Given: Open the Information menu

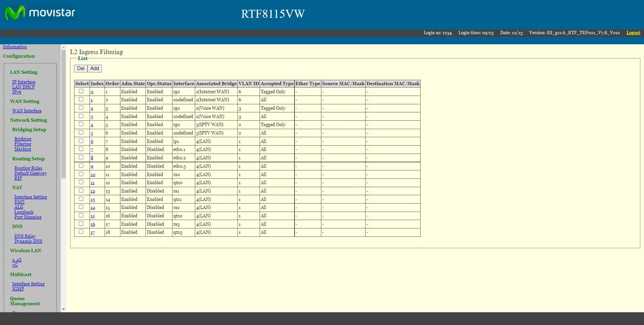Looking at the screenshot, I should pos(15,47).
